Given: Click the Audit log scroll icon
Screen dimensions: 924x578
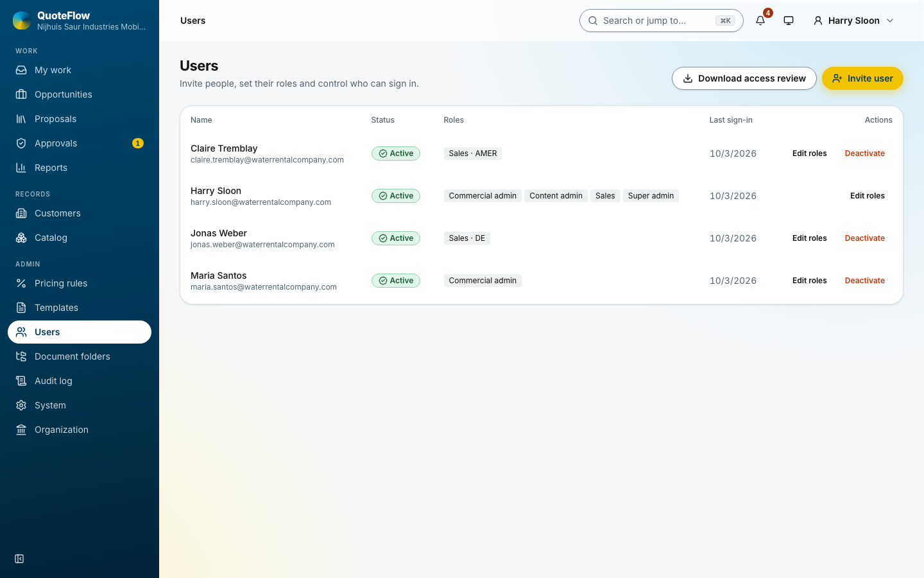Looking at the screenshot, I should [x=21, y=381].
